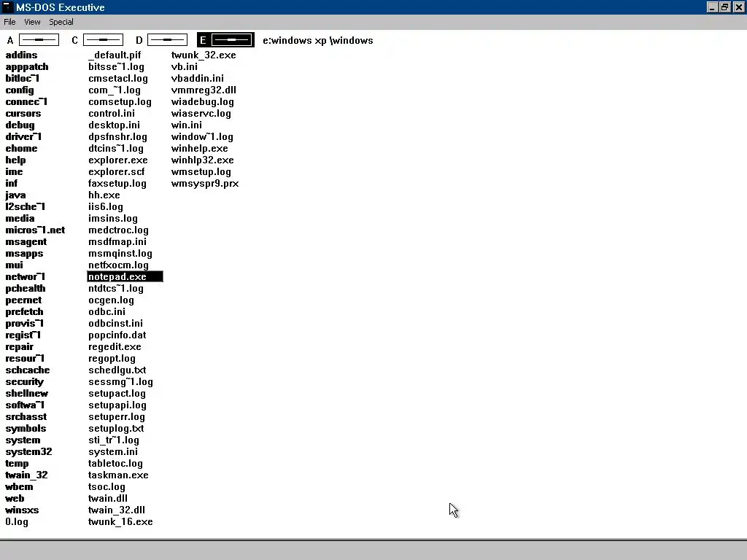Select the iis6.log file
The height and width of the screenshot is (560, 747).
(x=106, y=206)
